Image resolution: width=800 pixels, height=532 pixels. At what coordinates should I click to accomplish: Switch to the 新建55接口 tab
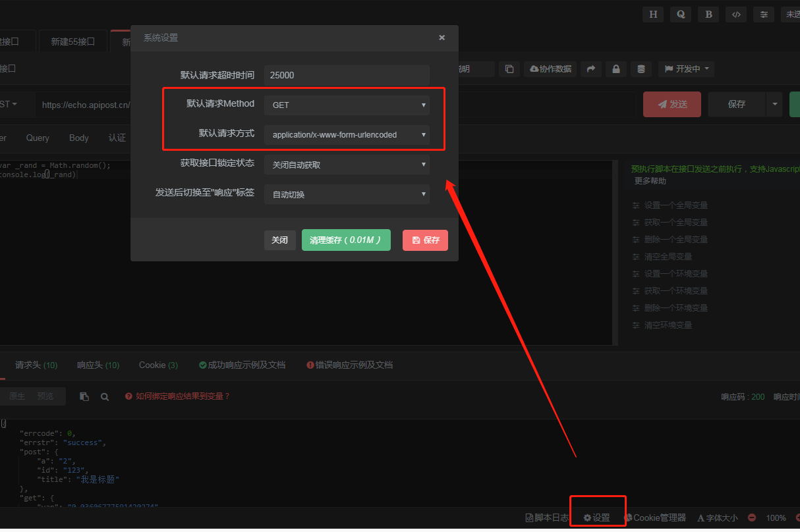(x=73, y=41)
